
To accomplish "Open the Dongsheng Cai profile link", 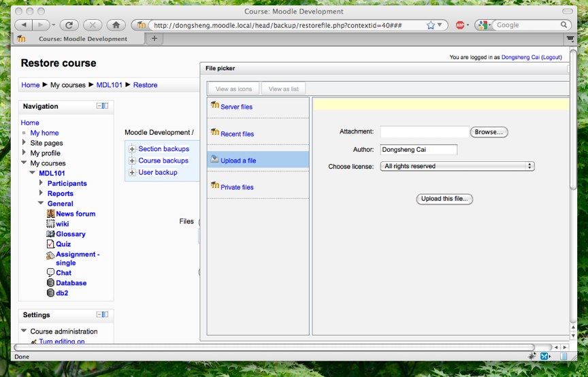I will pyautogui.click(x=521, y=57).
